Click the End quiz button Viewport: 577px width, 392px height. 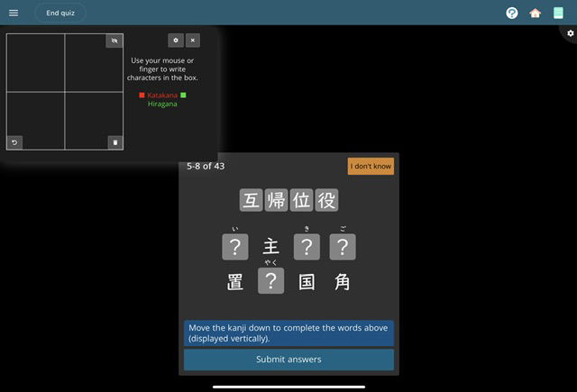[x=60, y=13]
